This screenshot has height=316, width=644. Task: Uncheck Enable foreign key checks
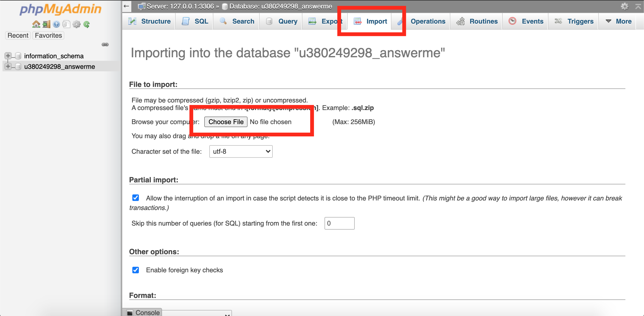pyautogui.click(x=136, y=270)
